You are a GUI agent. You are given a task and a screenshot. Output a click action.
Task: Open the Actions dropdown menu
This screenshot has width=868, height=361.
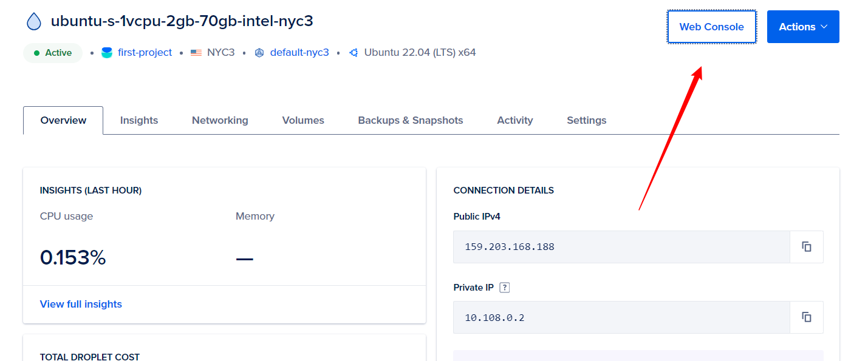(x=803, y=27)
